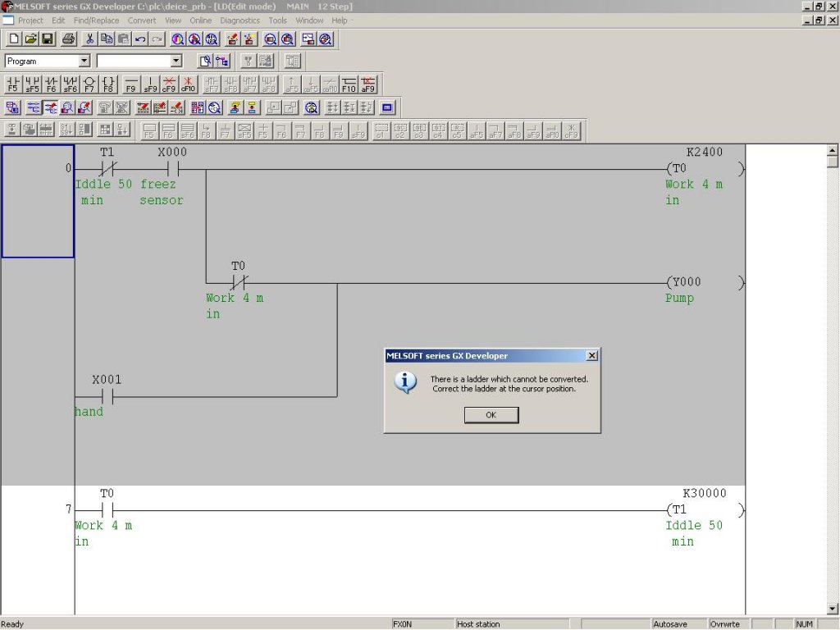Click the parameter tree icon beside data list
Viewport: 840px width, 630px height.
pos(222,61)
